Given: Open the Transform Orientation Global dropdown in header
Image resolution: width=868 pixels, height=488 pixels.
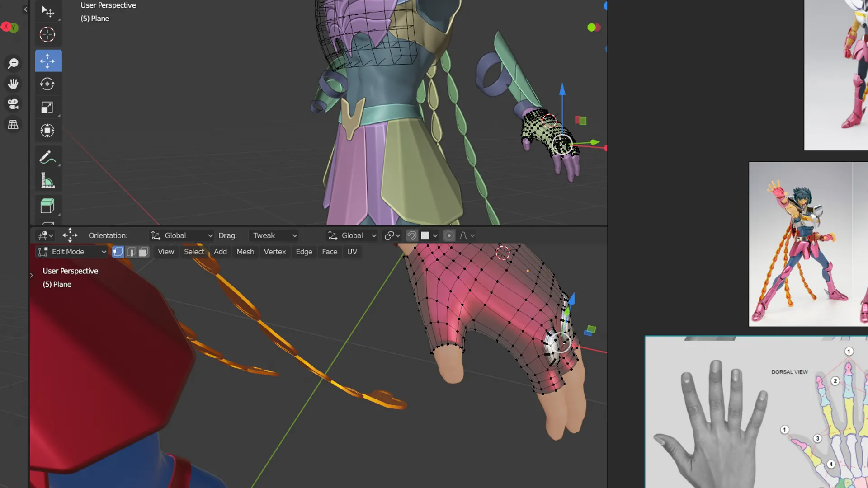Looking at the screenshot, I should tap(352, 235).
